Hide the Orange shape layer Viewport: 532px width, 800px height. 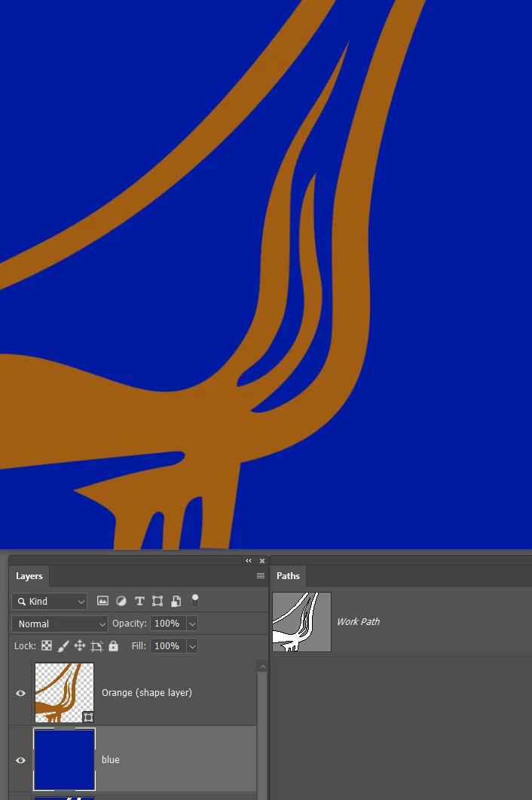click(x=20, y=693)
